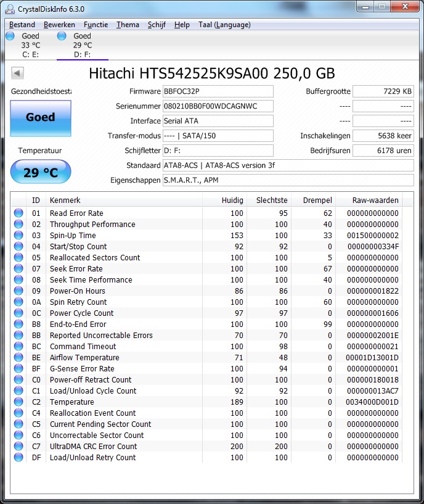Click status icon for Power-On Hours

click(x=18, y=291)
